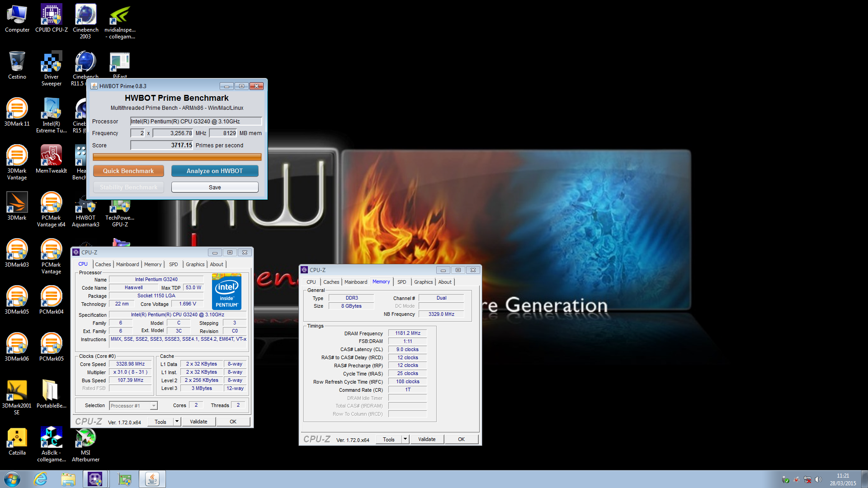Open Tools dropdown arrow in Memory CPU-Z
This screenshot has width=868, height=488.
pyautogui.click(x=406, y=439)
